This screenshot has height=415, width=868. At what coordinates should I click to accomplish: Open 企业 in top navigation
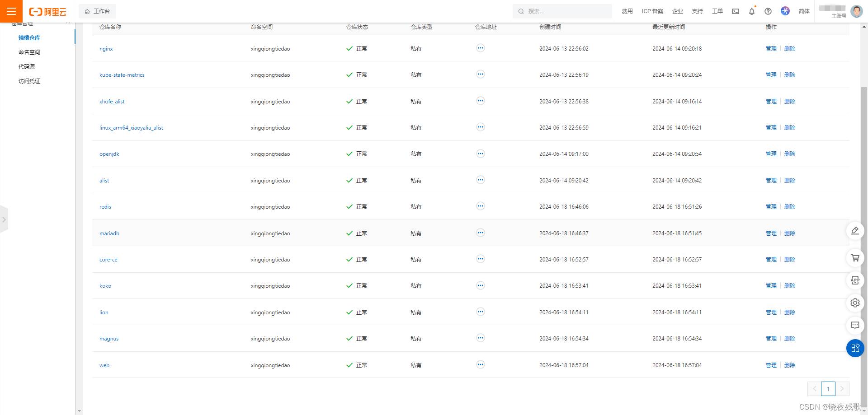click(x=678, y=11)
